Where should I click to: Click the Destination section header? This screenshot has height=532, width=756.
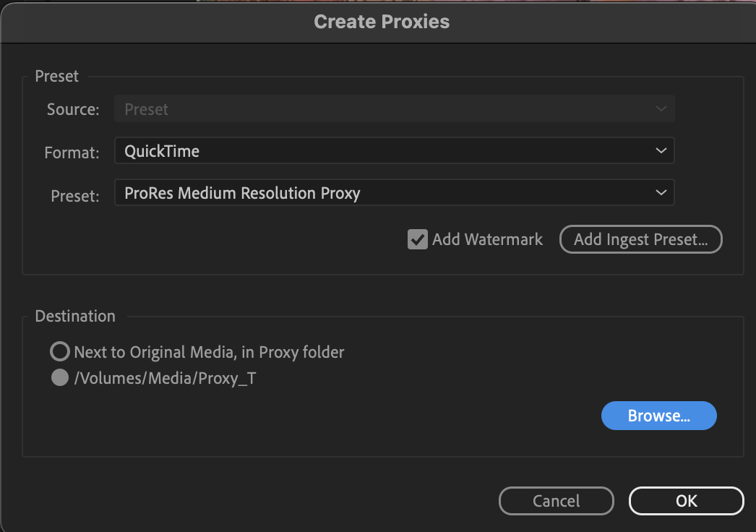click(75, 316)
